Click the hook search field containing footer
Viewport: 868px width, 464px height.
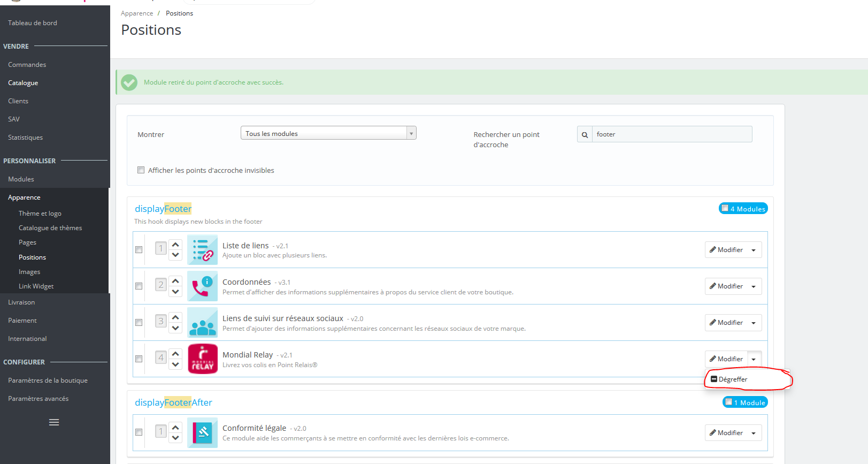tap(672, 134)
